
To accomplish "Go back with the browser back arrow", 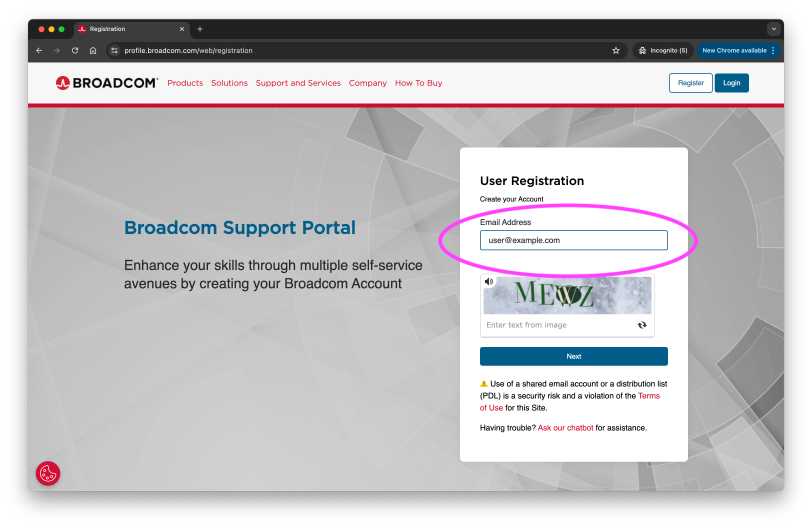I will click(39, 50).
